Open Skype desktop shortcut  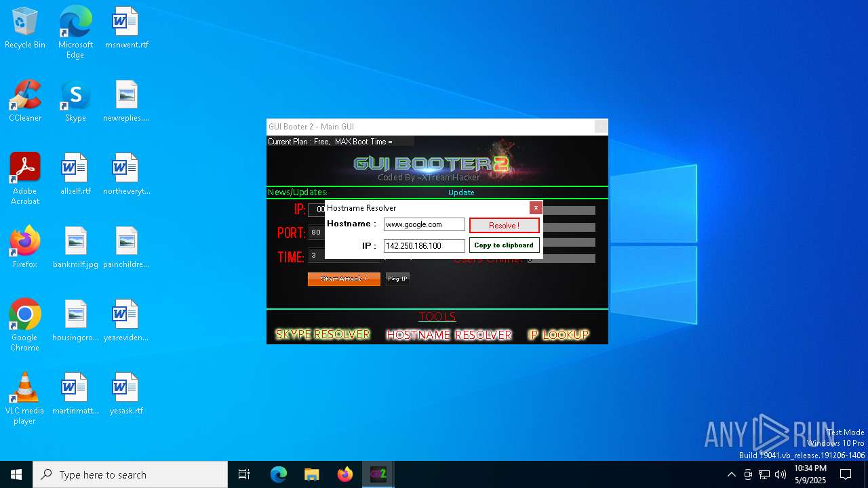pyautogui.click(x=75, y=101)
